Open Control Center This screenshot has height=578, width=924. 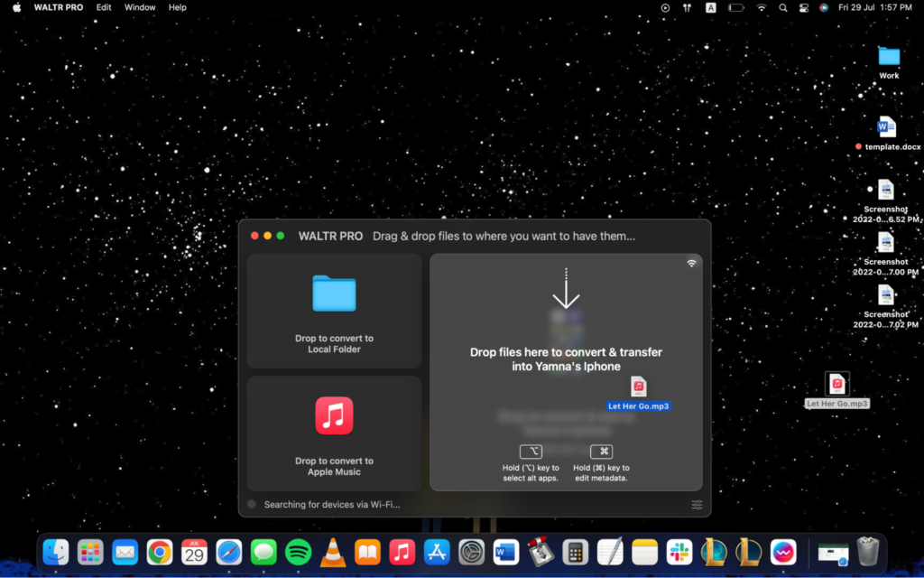[x=803, y=7]
